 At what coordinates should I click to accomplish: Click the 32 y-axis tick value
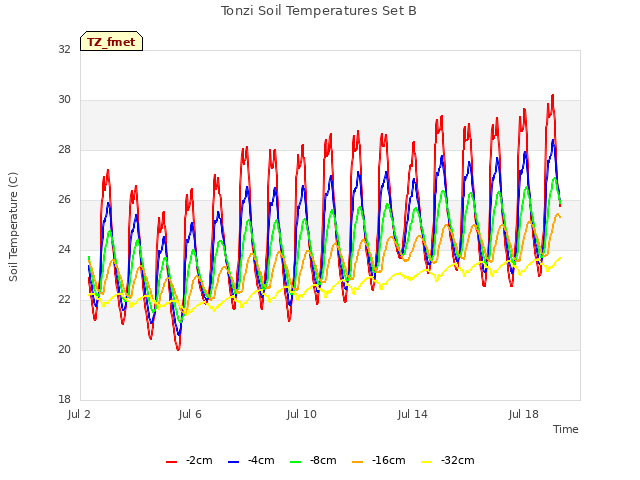[64, 49]
